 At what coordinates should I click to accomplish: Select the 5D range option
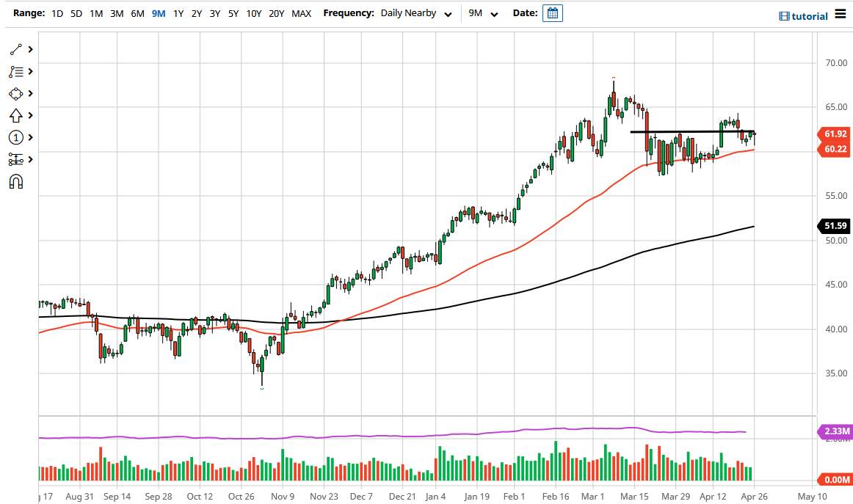[76, 13]
